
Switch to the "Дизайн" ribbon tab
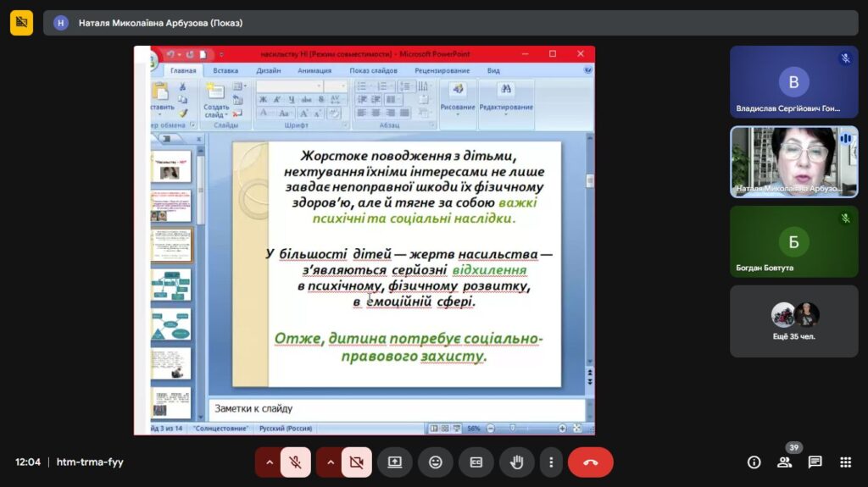tap(269, 71)
